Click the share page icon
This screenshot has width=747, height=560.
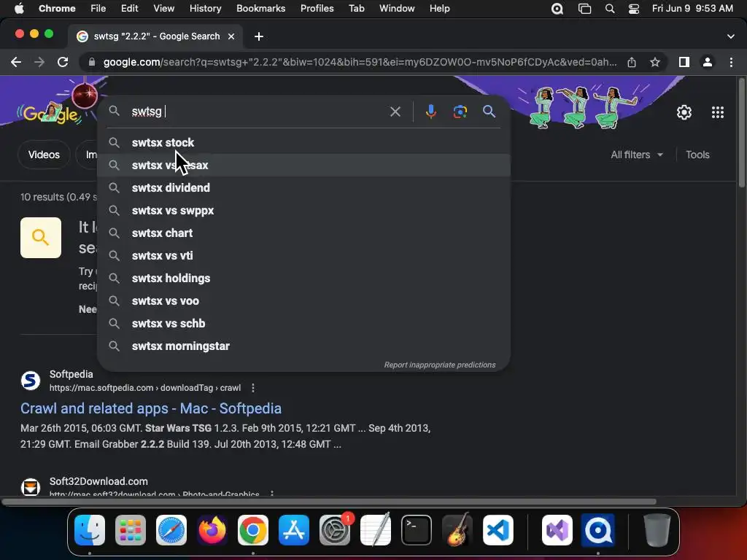click(x=632, y=62)
